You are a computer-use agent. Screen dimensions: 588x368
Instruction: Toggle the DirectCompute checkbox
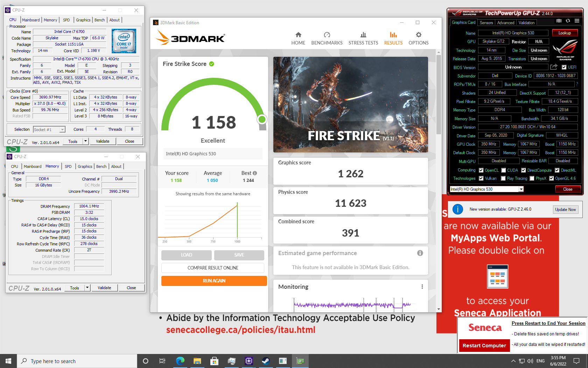(524, 170)
